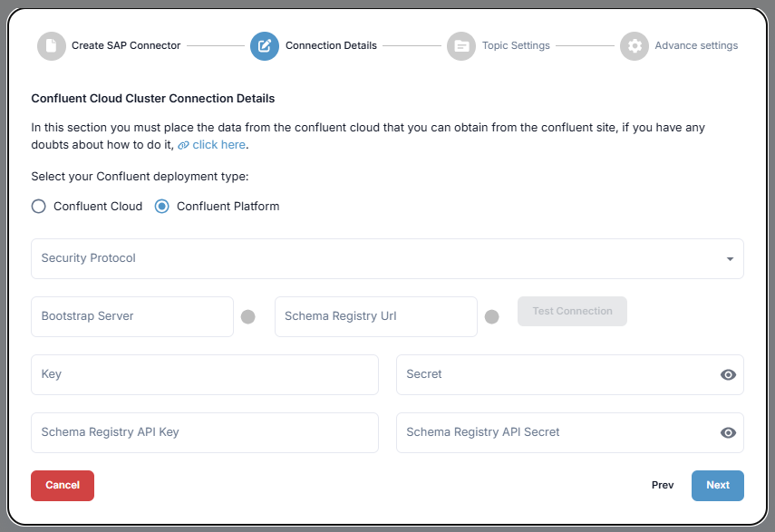Choose the Confluent Platform radio option
The width and height of the screenshot is (775, 532).
162,207
